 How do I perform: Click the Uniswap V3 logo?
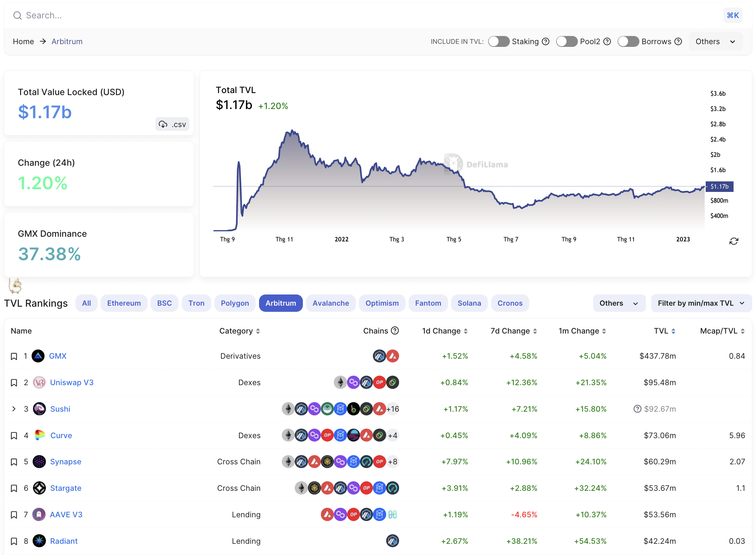pos(39,382)
